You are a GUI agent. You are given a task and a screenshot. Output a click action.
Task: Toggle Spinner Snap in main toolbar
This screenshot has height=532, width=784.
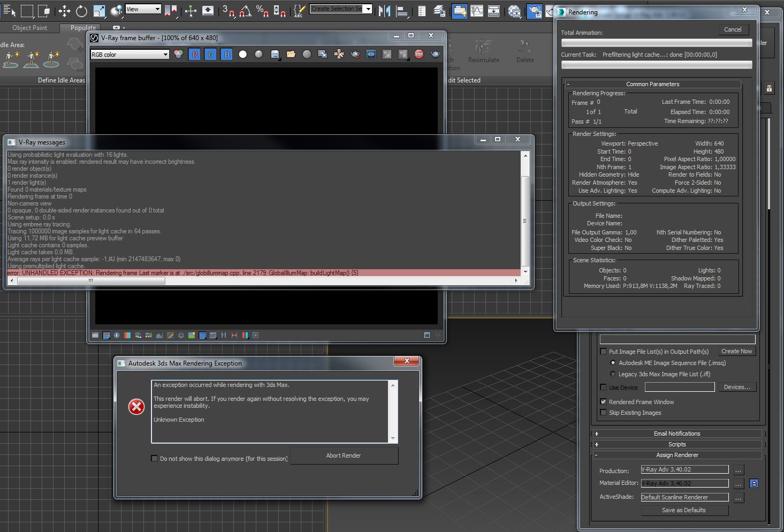click(x=279, y=11)
